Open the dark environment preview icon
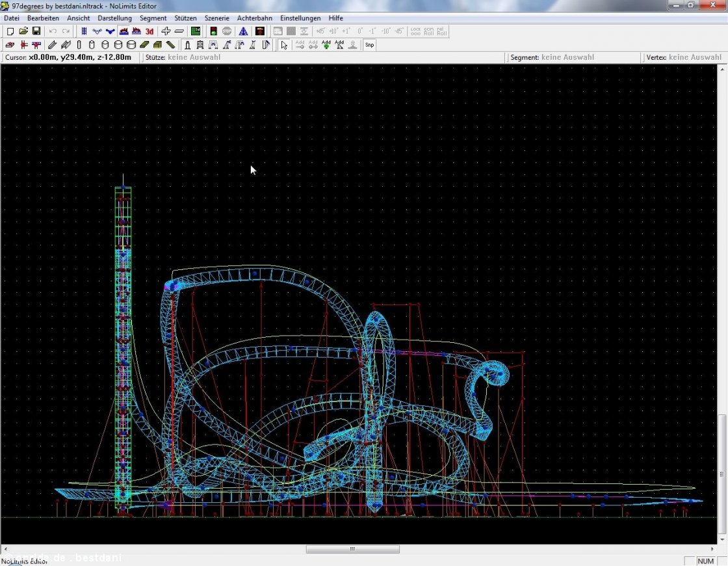Image resolution: width=728 pixels, height=566 pixels. click(260, 31)
